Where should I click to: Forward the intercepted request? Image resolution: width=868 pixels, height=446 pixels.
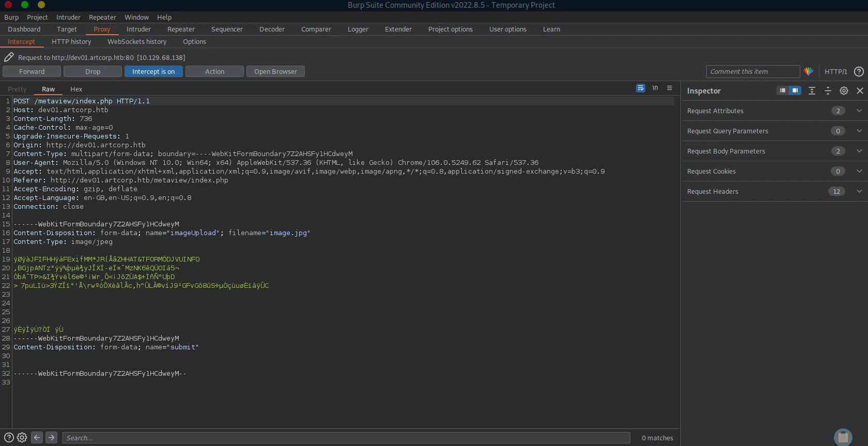tap(32, 72)
